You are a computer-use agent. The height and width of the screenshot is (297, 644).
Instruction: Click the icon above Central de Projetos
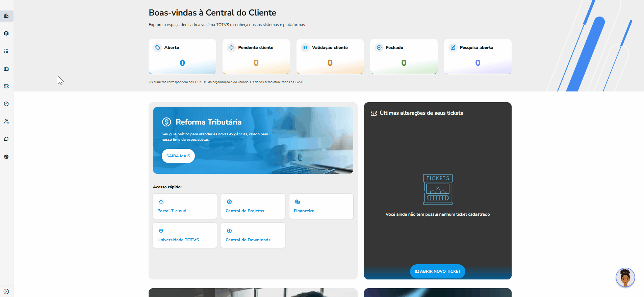click(229, 202)
